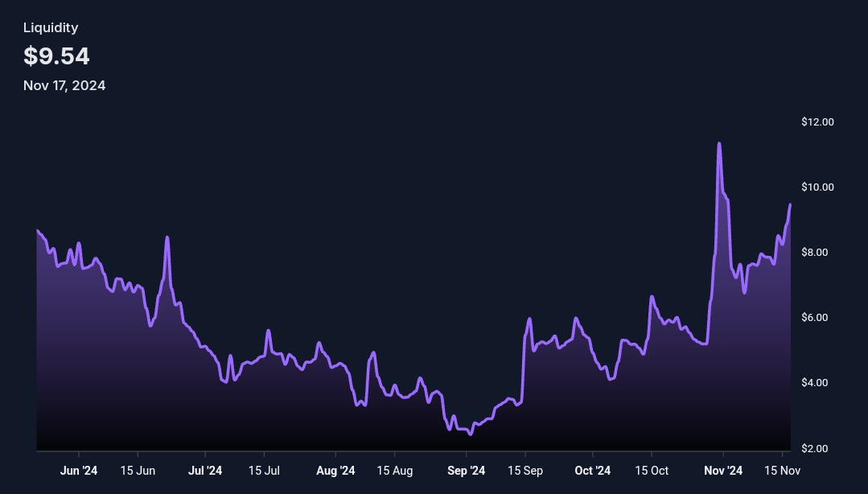868x494 pixels.
Task: Click the Aug '24 x-axis label
Action: point(335,471)
